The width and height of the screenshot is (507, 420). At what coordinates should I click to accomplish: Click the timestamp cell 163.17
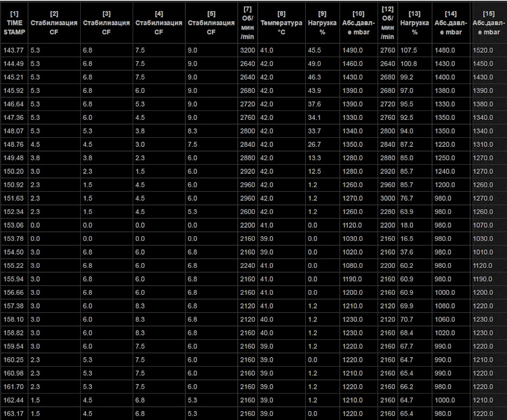14,414
